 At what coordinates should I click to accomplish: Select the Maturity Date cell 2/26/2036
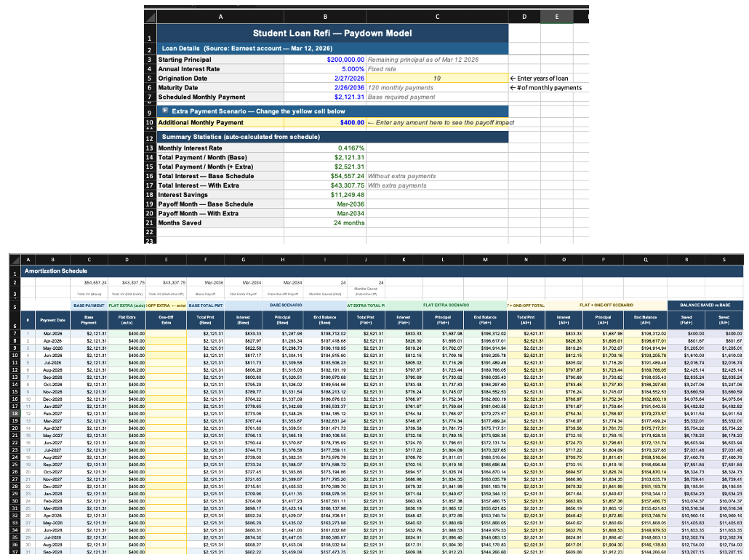(325, 87)
